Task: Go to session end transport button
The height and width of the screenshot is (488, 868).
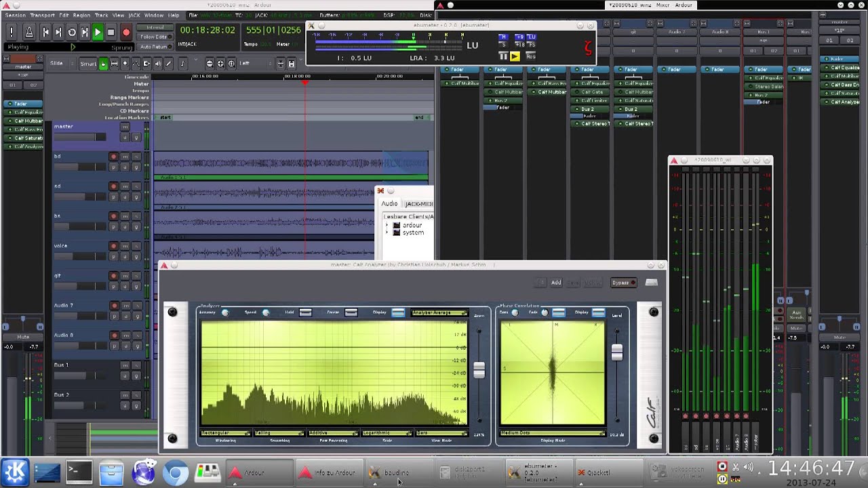Action: pyautogui.click(x=58, y=32)
